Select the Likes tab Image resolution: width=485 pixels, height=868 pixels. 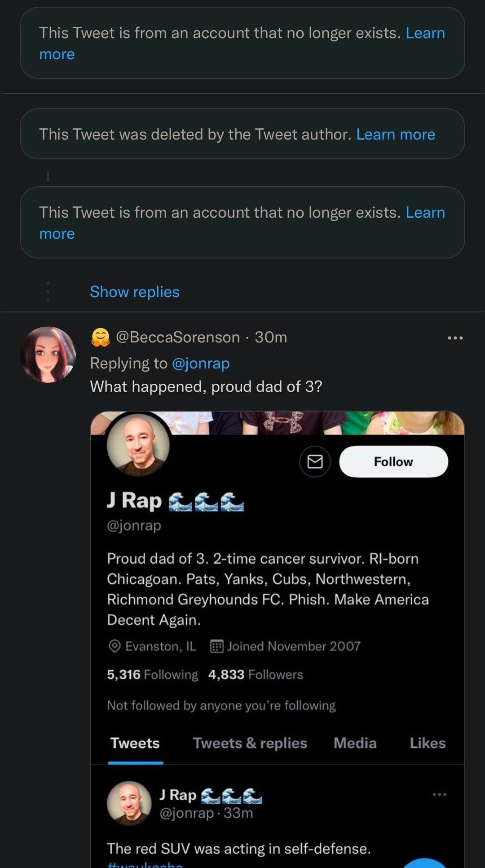click(427, 743)
